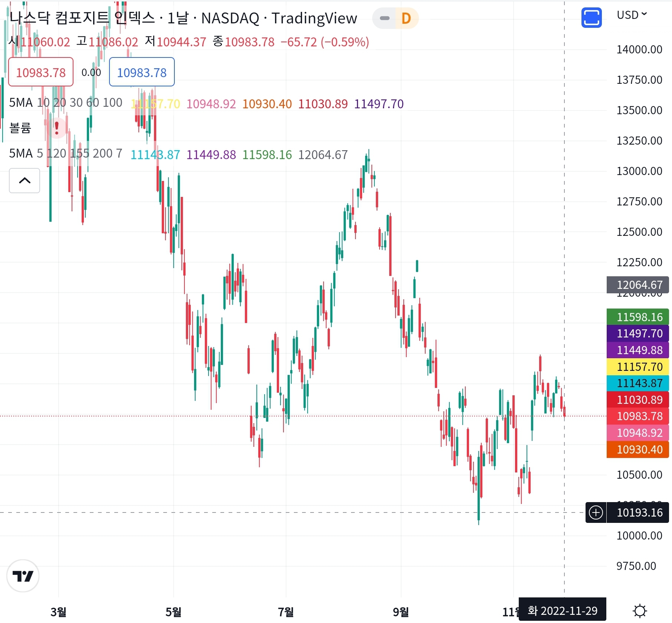Click the orange 10930.40 legend value
The width and height of the screenshot is (672, 623).
coord(267,103)
